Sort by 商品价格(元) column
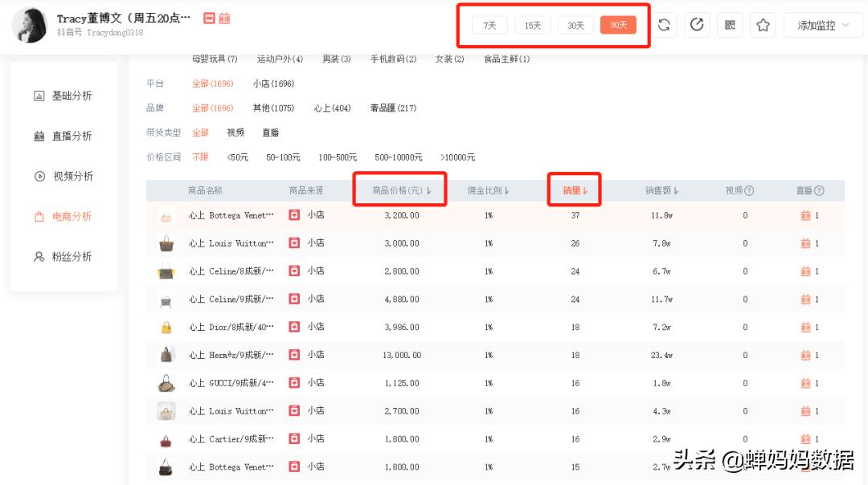Image resolution: width=868 pixels, height=485 pixels. 402,190
